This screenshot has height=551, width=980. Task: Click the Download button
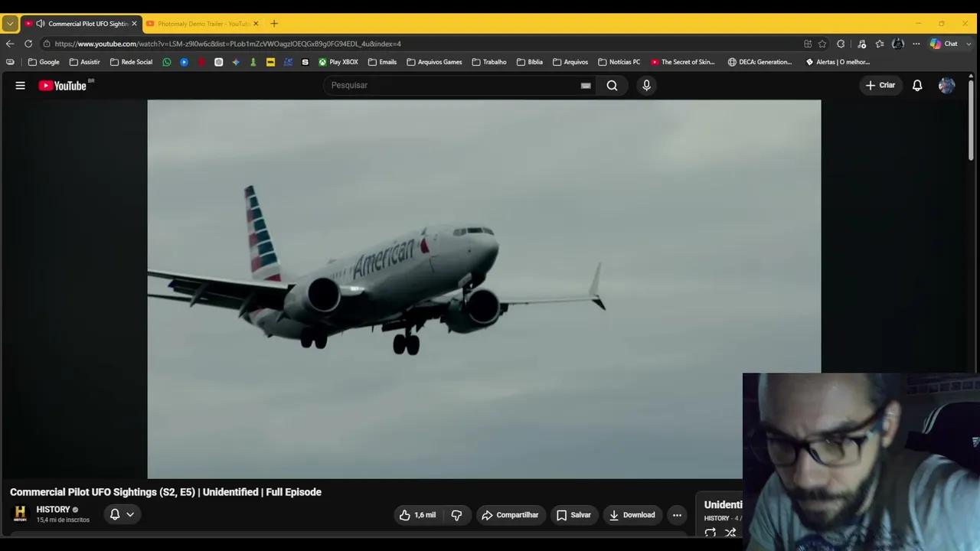coord(632,515)
